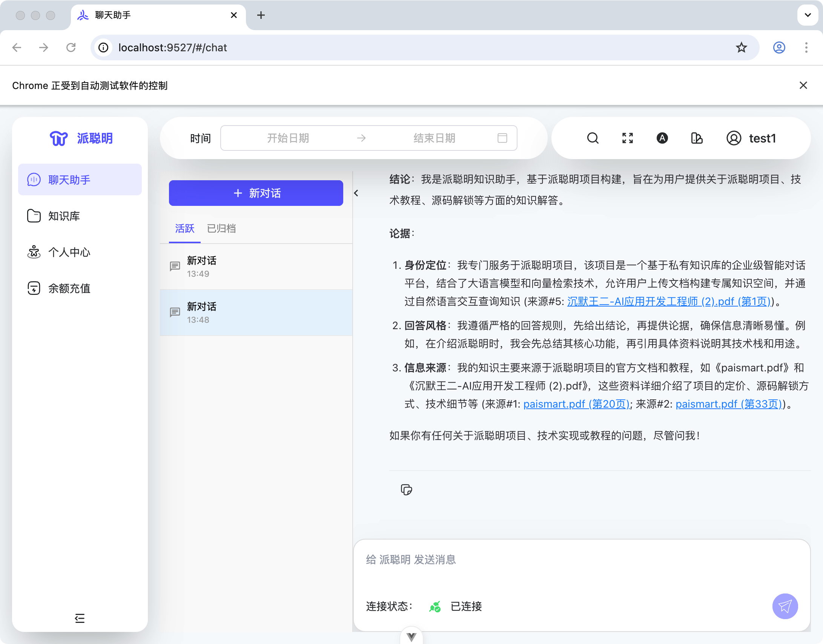This screenshot has height=644, width=823.
Task: Collapse the sidebar menu toggle at bottom
Action: pyautogui.click(x=80, y=618)
